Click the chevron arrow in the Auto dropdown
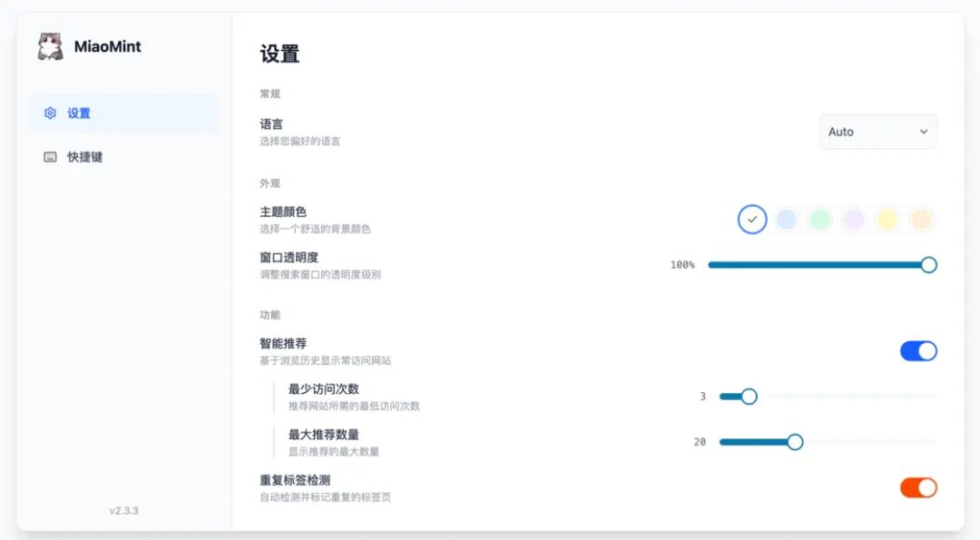This screenshot has height=540, width=980. coord(923,132)
